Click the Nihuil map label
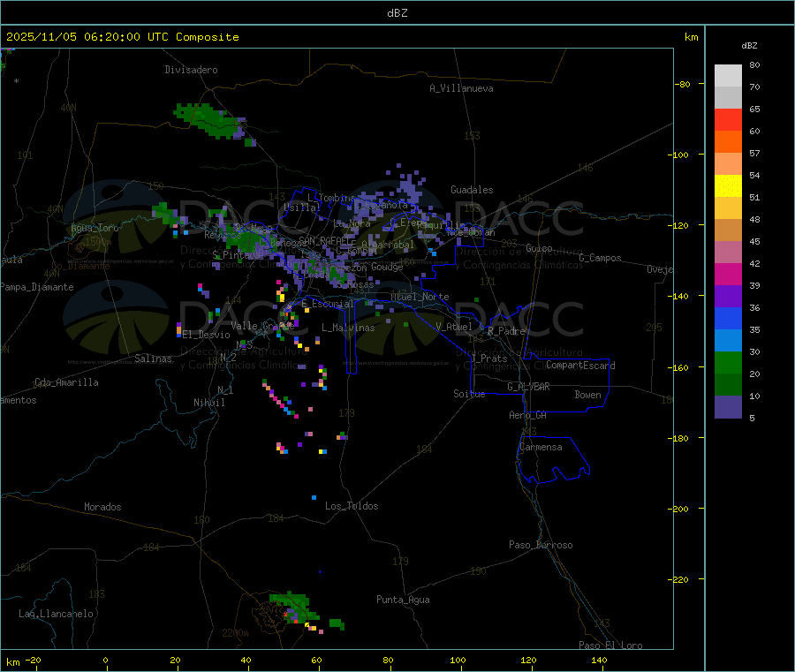This screenshot has width=795, height=672. 208,403
